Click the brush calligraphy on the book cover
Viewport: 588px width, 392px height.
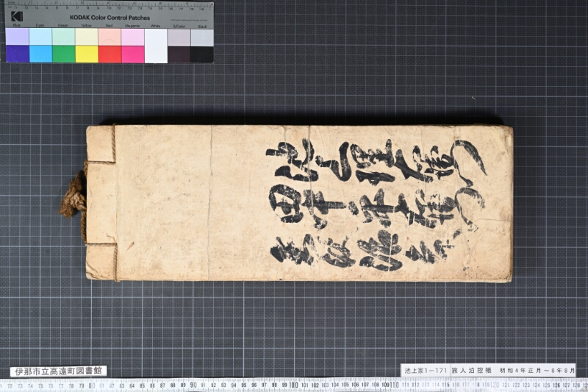(x=377, y=204)
